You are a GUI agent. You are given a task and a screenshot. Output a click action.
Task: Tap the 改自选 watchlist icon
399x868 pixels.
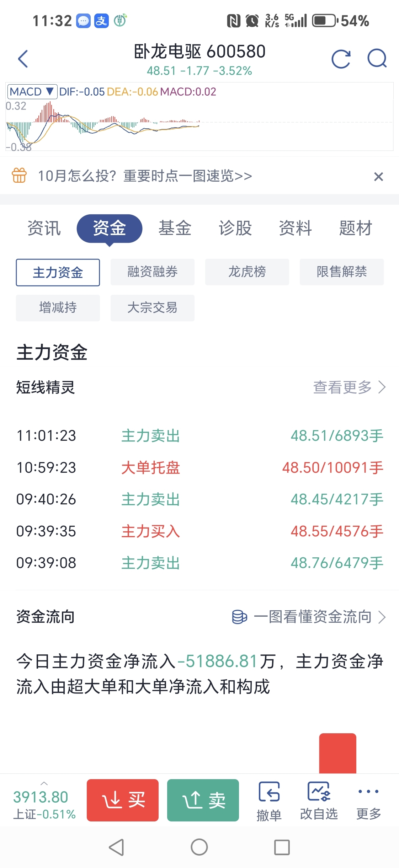pos(319,792)
